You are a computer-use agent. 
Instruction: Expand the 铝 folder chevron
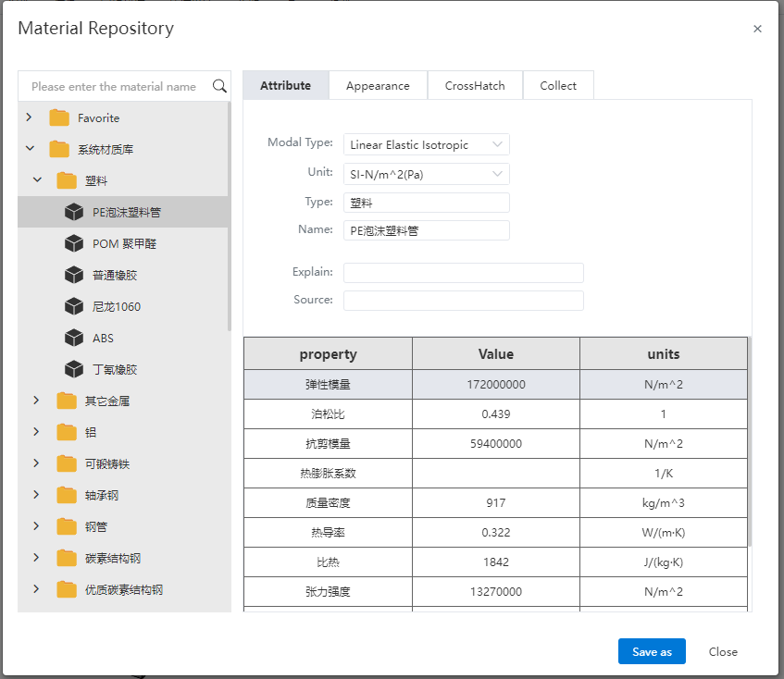pyautogui.click(x=36, y=432)
